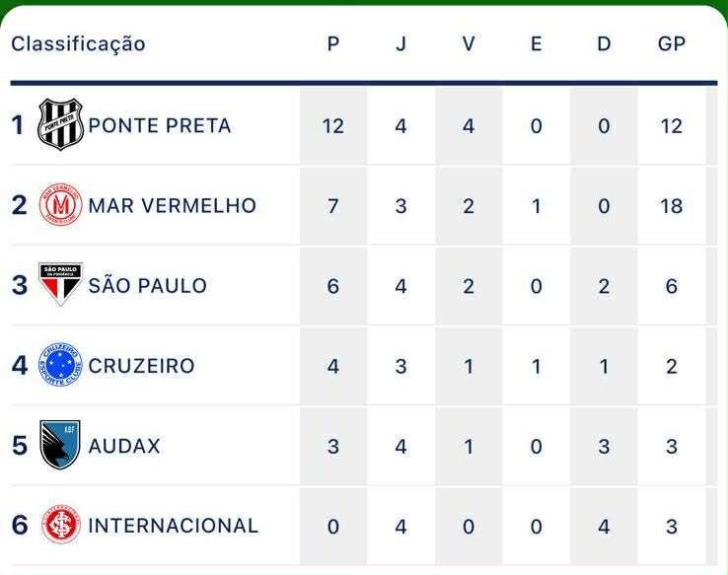Screen dimensions: 728x575
Task: Click the Mar Vermelho team logo
Action: pos(60,205)
